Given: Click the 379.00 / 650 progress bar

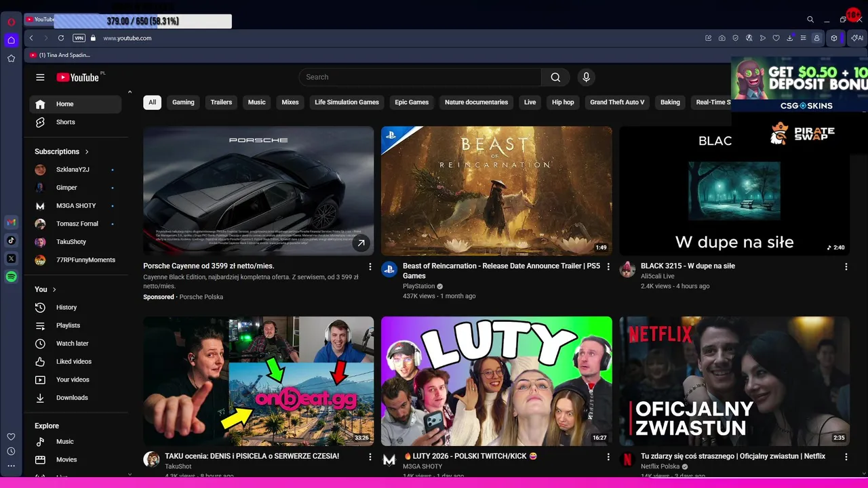Looking at the screenshot, I should pyautogui.click(x=143, y=22).
